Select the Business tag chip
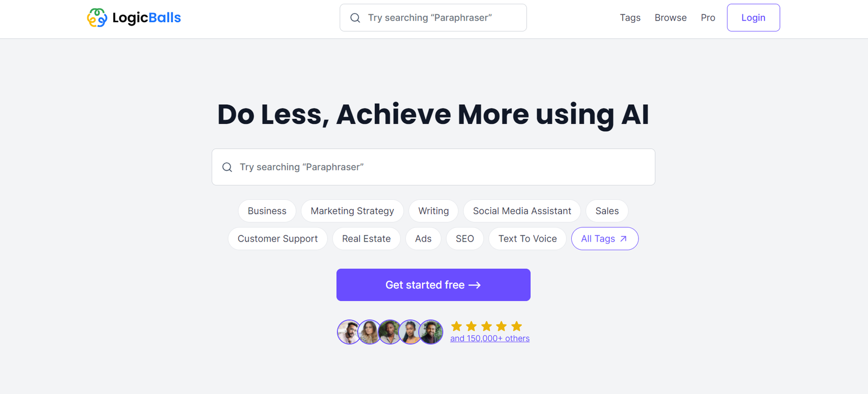Image resolution: width=868 pixels, height=394 pixels. 267,211
